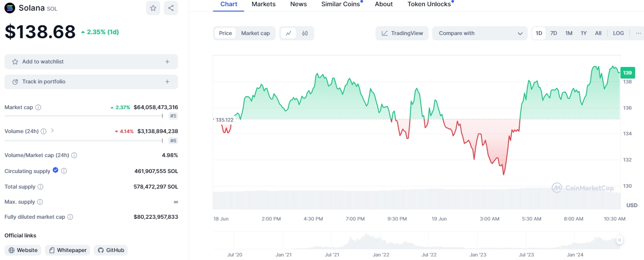Image resolution: width=644 pixels, height=260 pixels.
Task: Star Solana as a favorite
Action: pyautogui.click(x=153, y=8)
